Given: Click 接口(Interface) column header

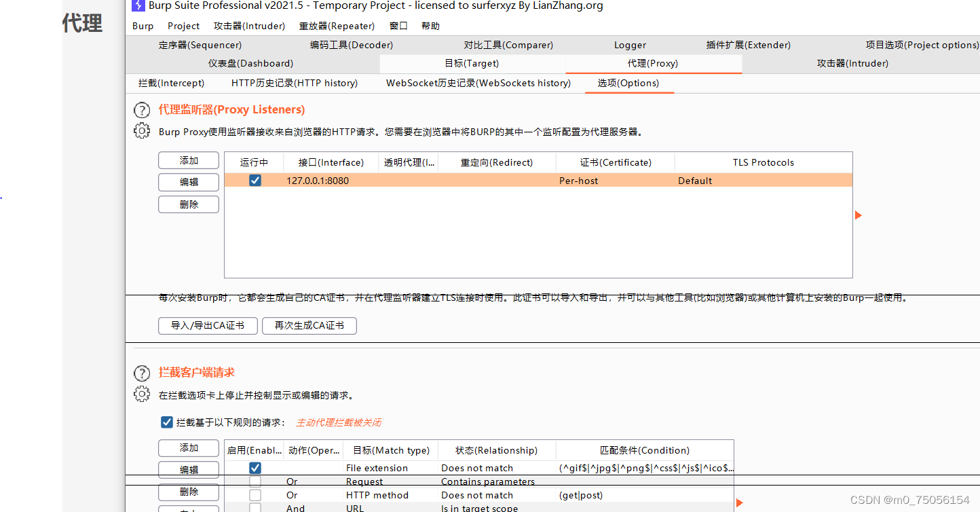Looking at the screenshot, I should (331, 162).
